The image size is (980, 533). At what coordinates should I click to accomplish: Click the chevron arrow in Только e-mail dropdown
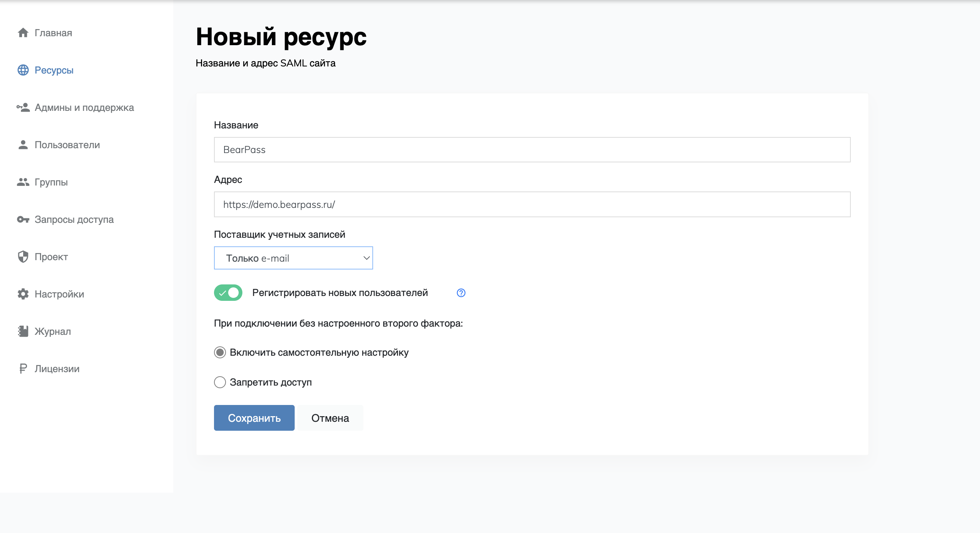click(x=366, y=258)
